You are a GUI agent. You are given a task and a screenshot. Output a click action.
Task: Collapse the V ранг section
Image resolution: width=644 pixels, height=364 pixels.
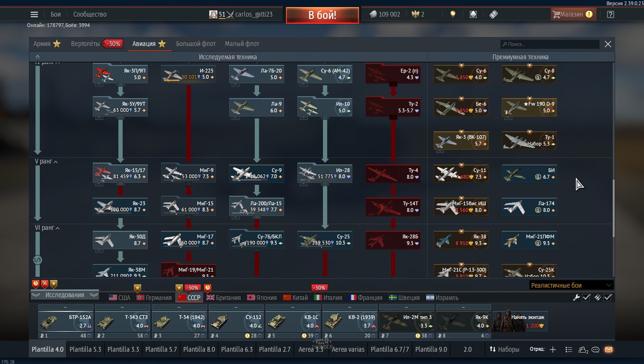click(x=46, y=162)
